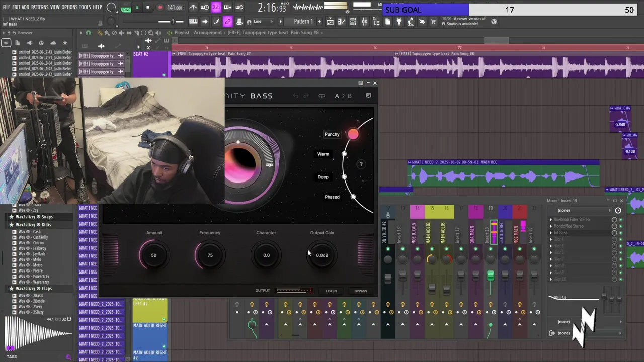Click the FL Studio update notification text
Image resolution: width=644 pixels, height=362 pixels.
[463, 21]
